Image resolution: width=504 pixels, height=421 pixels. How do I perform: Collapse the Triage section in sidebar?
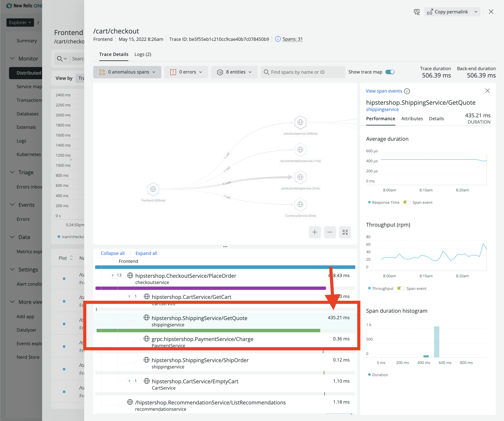pyautogui.click(x=12, y=172)
